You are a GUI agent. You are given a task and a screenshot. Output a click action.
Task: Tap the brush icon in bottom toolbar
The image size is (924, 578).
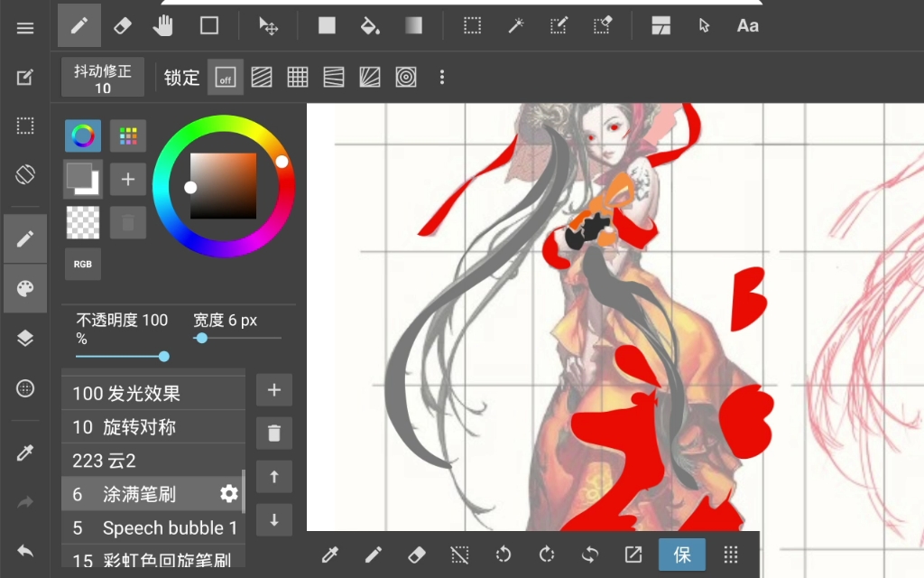[373, 555]
